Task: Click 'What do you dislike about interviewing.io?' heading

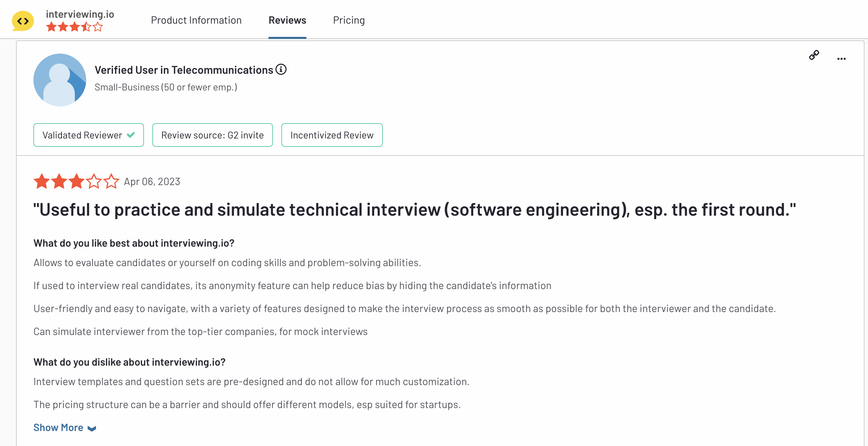Action: [x=129, y=362]
